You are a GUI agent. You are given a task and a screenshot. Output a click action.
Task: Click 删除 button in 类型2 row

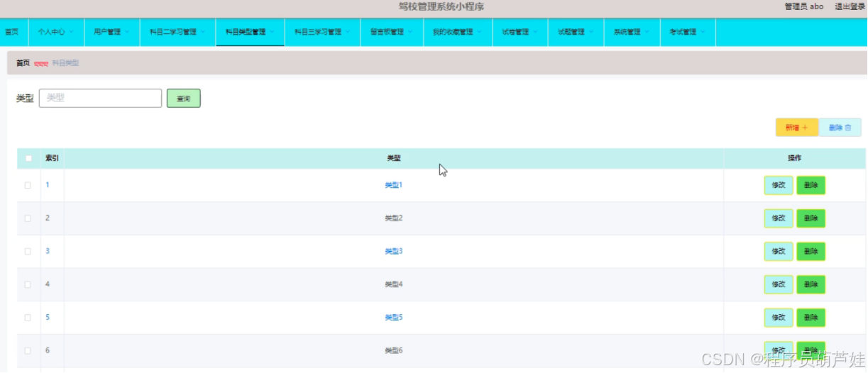point(811,218)
